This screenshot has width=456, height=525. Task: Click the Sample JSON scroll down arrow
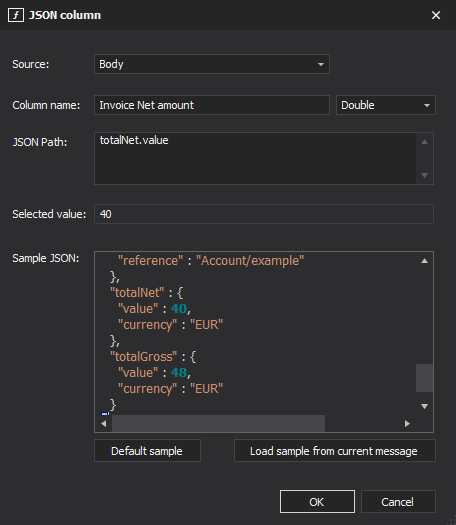(425, 406)
